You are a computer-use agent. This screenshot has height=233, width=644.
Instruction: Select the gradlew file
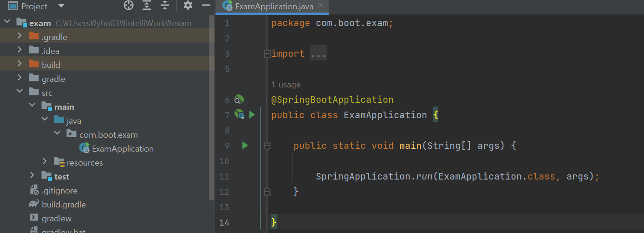pyautogui.click(x=57, y=219)
